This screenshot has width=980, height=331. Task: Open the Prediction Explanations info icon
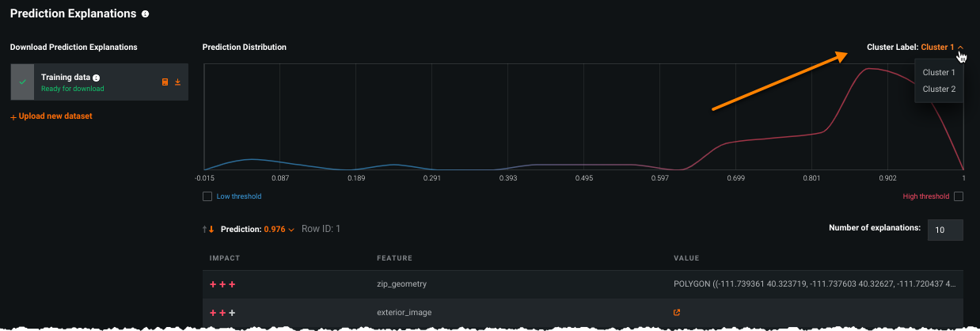145,14
